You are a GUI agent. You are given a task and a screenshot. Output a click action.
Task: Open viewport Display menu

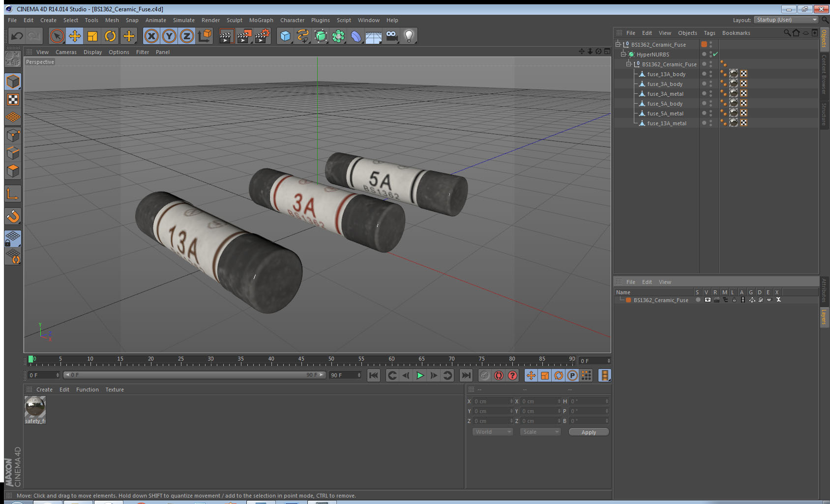[92, 52]
